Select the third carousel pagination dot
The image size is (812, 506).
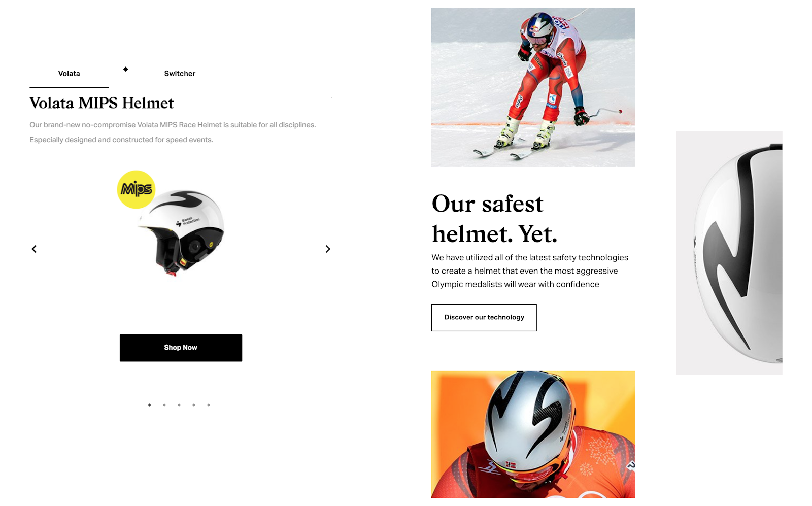(x=179, y=405)
